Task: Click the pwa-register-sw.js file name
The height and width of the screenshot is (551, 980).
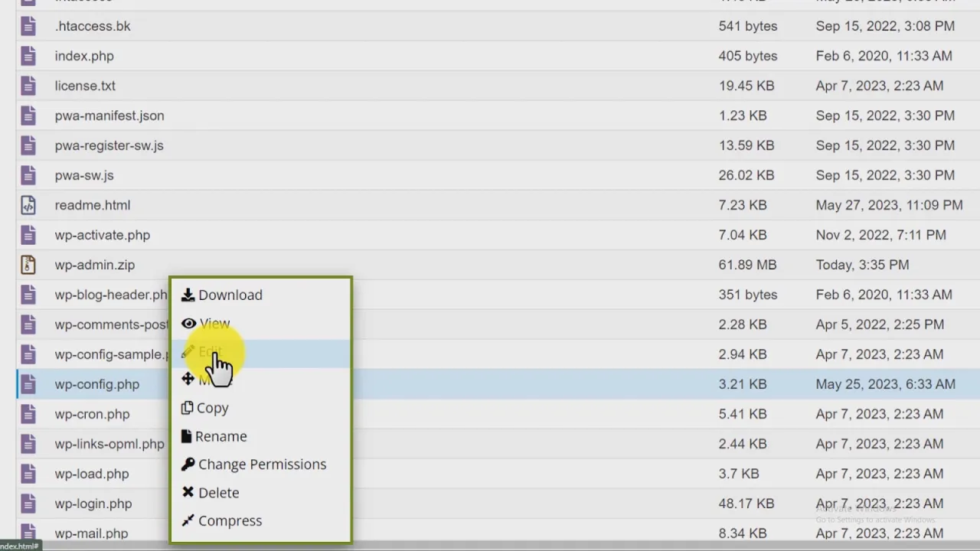Action: coord(109,145)
